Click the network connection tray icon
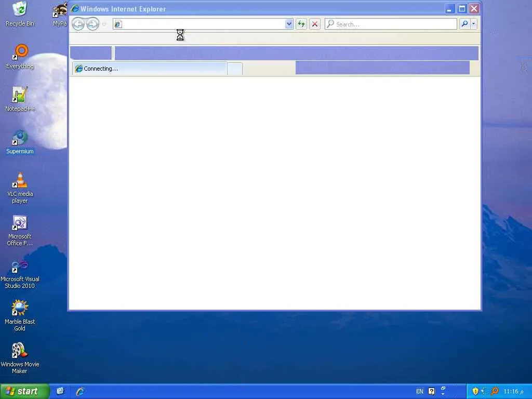The height and width of the screenshot is (399, 532). [x=484, y=391]
